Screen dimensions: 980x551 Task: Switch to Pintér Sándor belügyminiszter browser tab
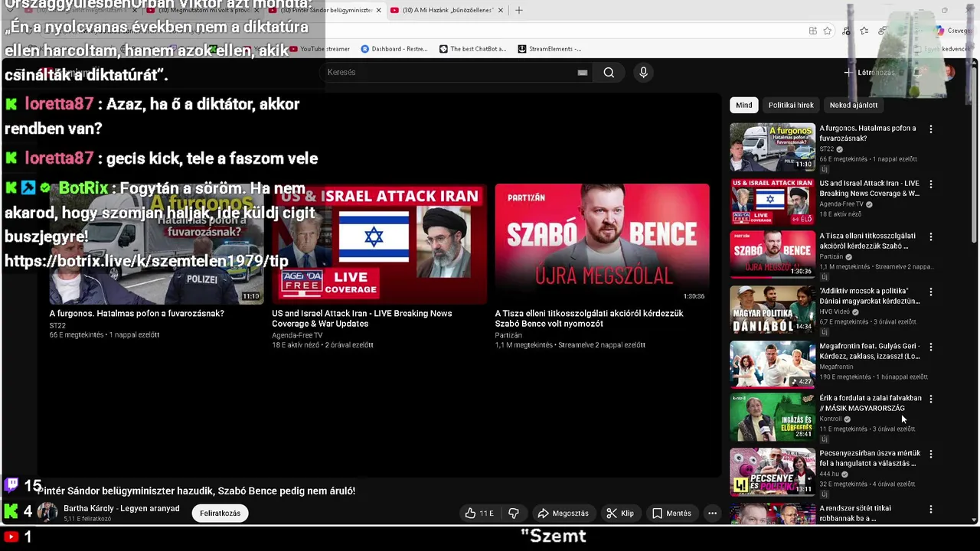click(x=325, y=11)
